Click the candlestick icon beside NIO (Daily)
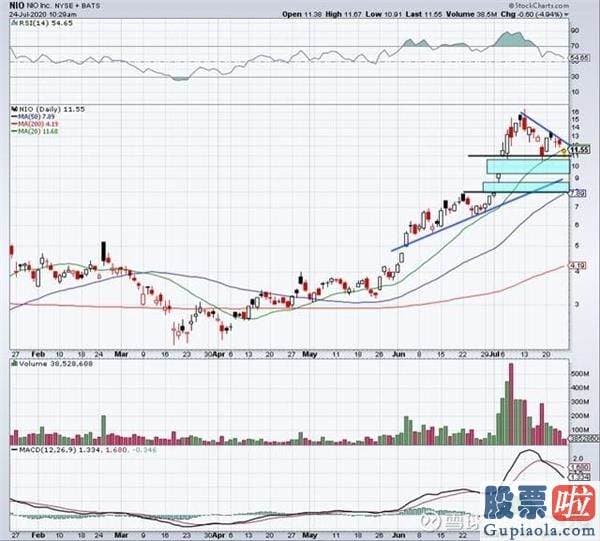 click(15, 109)
